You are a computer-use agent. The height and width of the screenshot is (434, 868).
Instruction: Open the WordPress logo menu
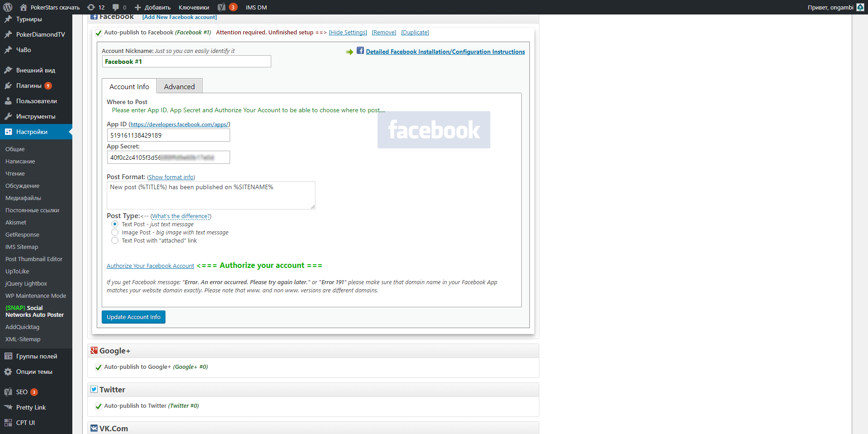pyautogui.click(x=8, y=7)
